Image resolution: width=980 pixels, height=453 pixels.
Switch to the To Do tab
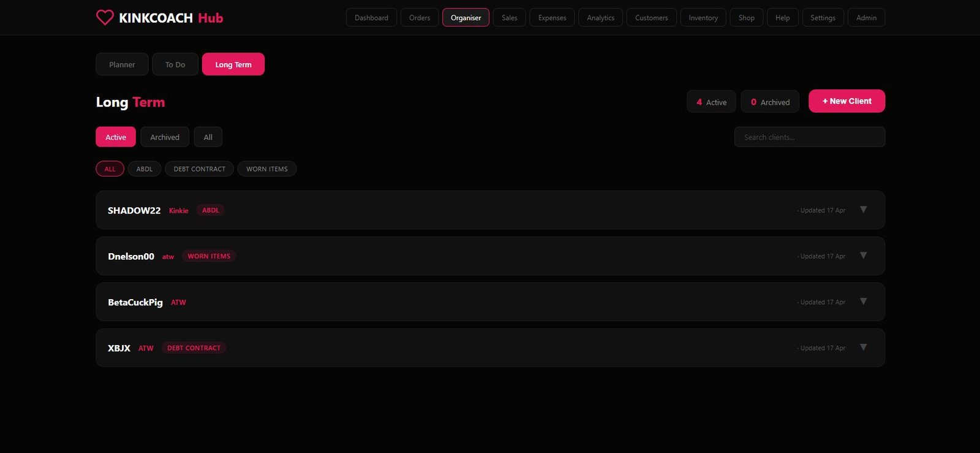175,64
